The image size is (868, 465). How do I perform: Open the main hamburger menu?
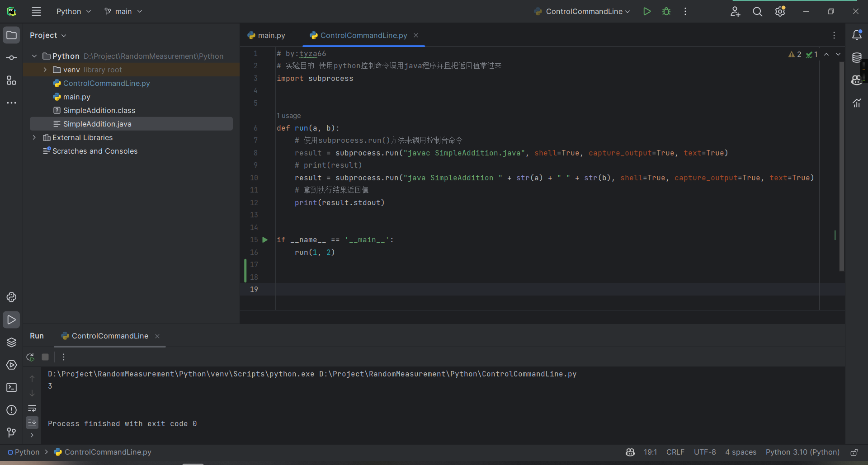(x=37, y=11)
